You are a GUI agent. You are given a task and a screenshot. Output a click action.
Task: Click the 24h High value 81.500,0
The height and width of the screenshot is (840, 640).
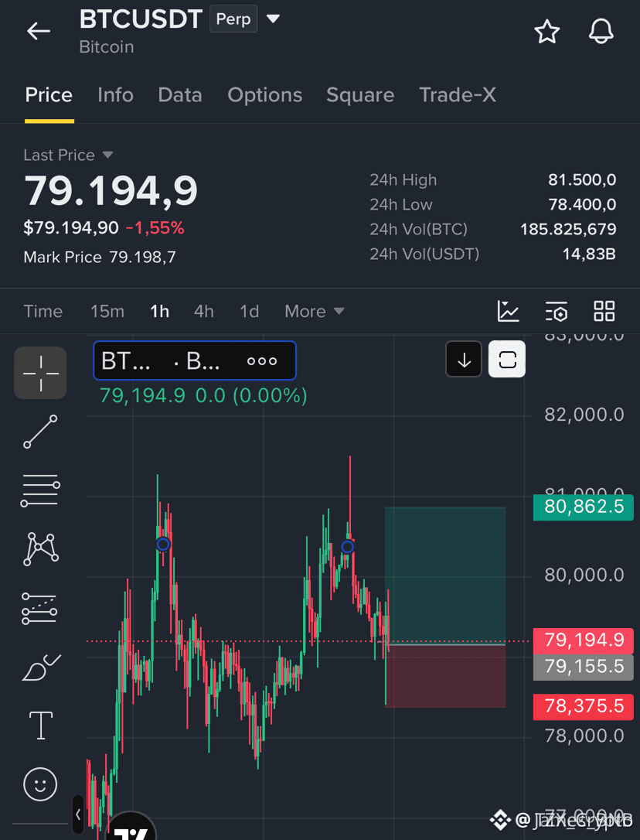(x=582, y=180)
